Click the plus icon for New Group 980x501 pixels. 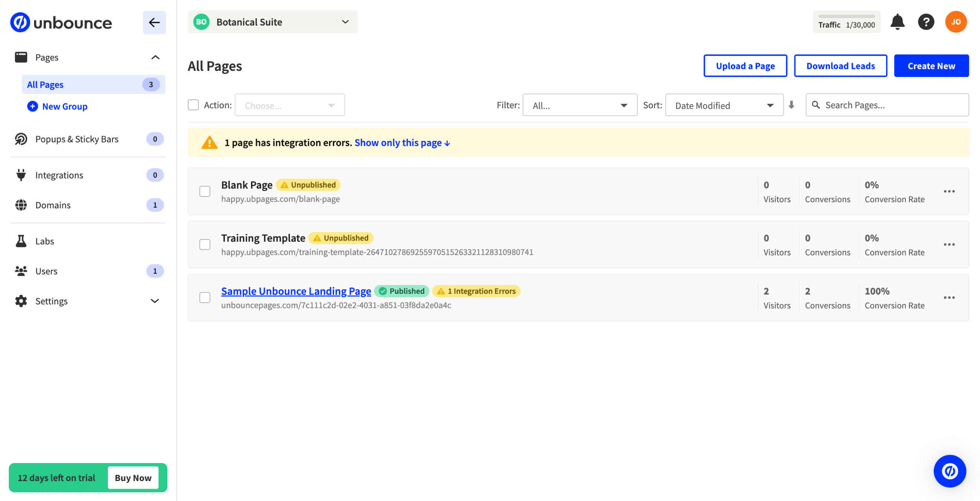(33, 106)
